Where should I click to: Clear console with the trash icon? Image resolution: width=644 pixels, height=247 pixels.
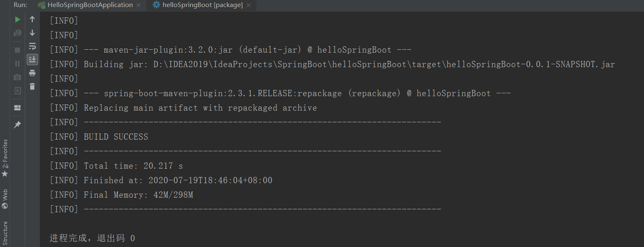coord(32,86)
